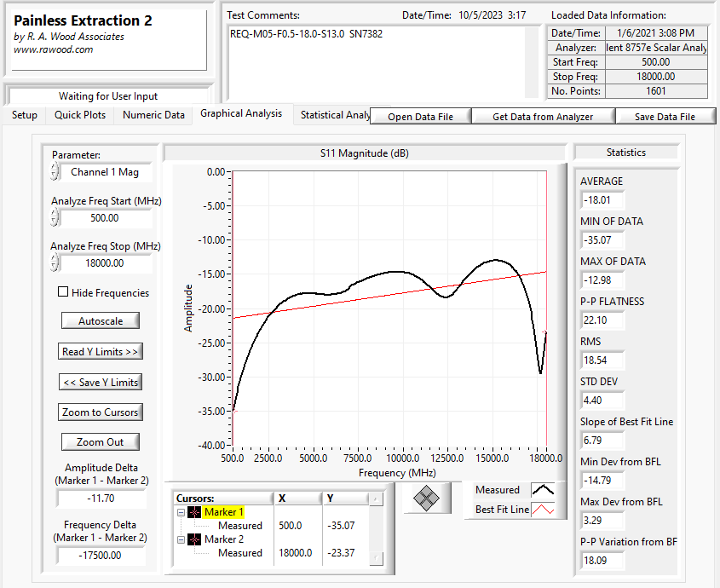Click the Cursors X column header
Viewport: 720px width, 588px height.
[298, 499]
